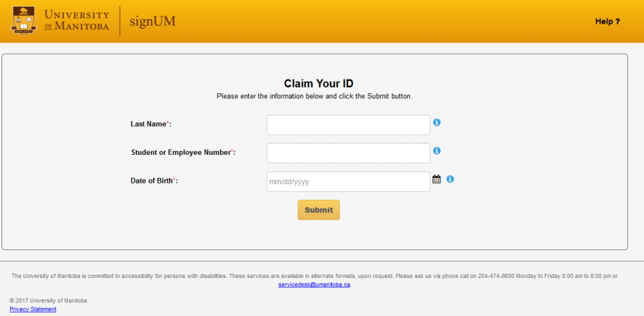Click the Date of Birth mm/dd/yyyy field
This screenshot has height=316, width=644.
coord(348,182)
